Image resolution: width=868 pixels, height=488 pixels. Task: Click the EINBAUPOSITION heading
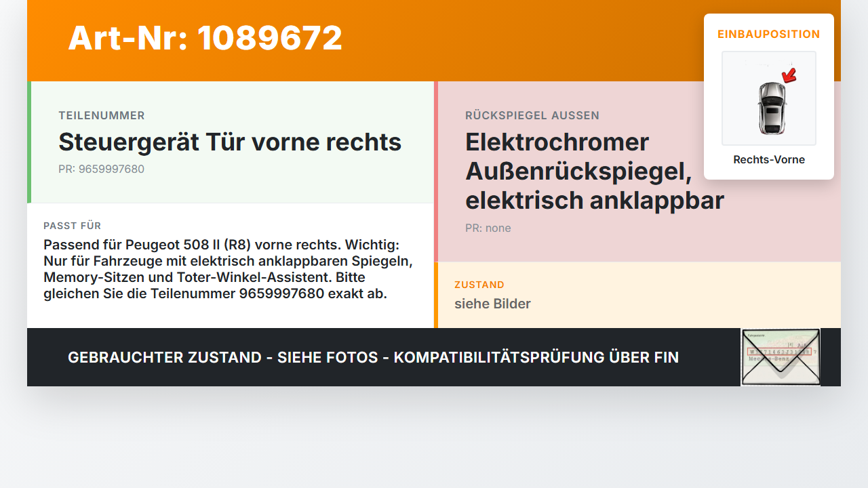769,34
